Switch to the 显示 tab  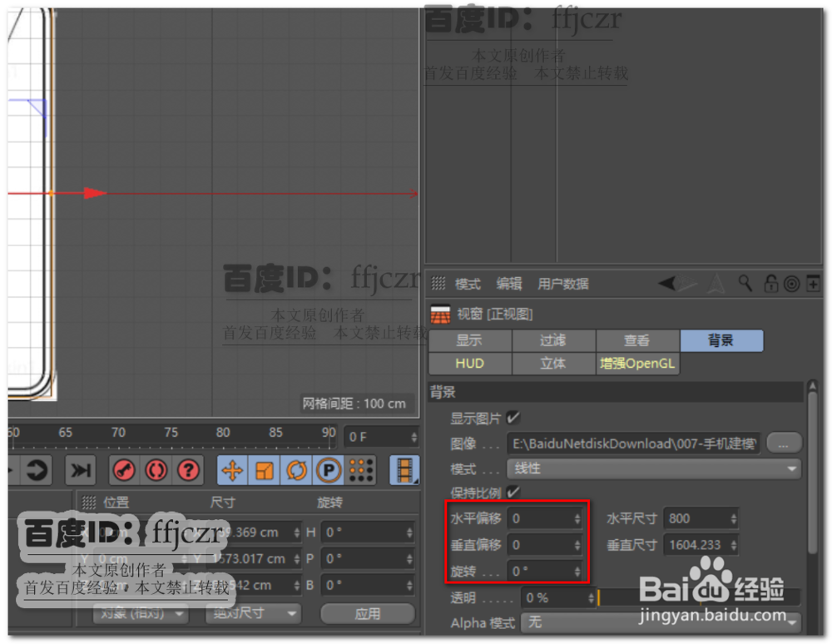point(469,340)
